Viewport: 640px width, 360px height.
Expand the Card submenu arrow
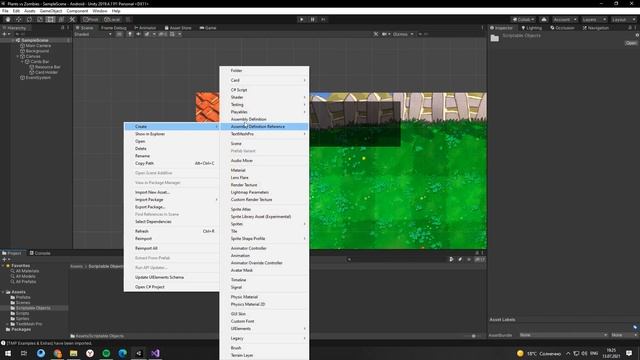(304, 80)
